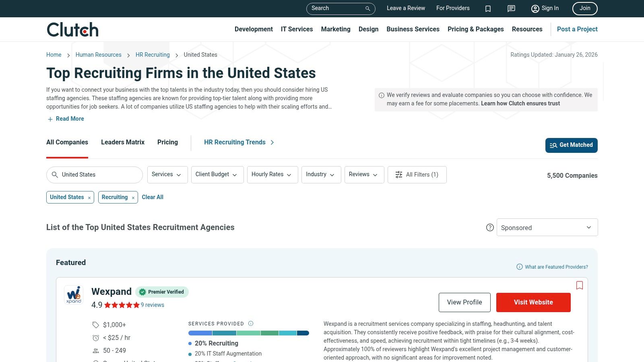Click the Clutch logo
The height and width of the screenshot is (362, 644).
coord(72,29)
